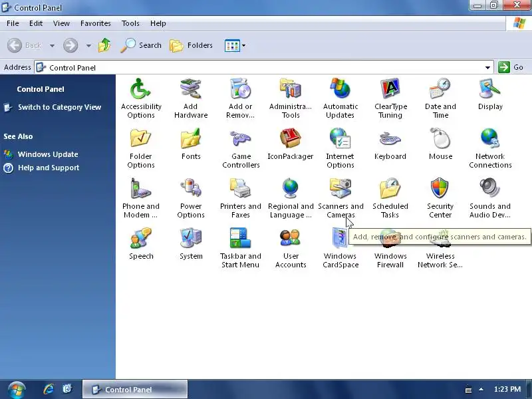Open the Keyboard icon
Viewport: 532px width, 399px height.
(390, 138)
